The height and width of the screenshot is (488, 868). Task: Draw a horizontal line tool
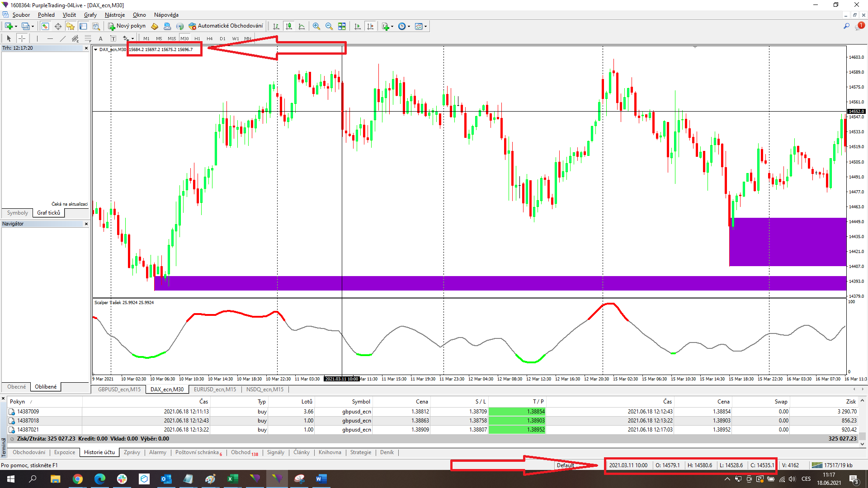[x=50, y=38]
